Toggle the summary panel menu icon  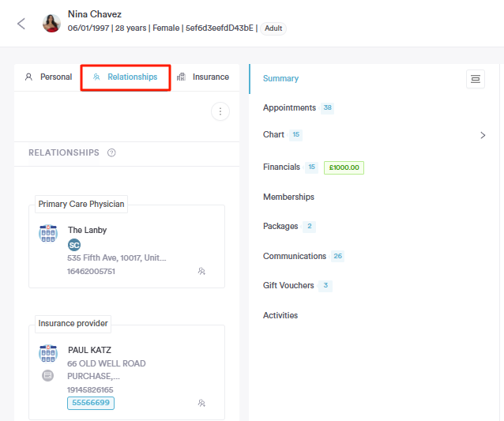coord(475,78)
